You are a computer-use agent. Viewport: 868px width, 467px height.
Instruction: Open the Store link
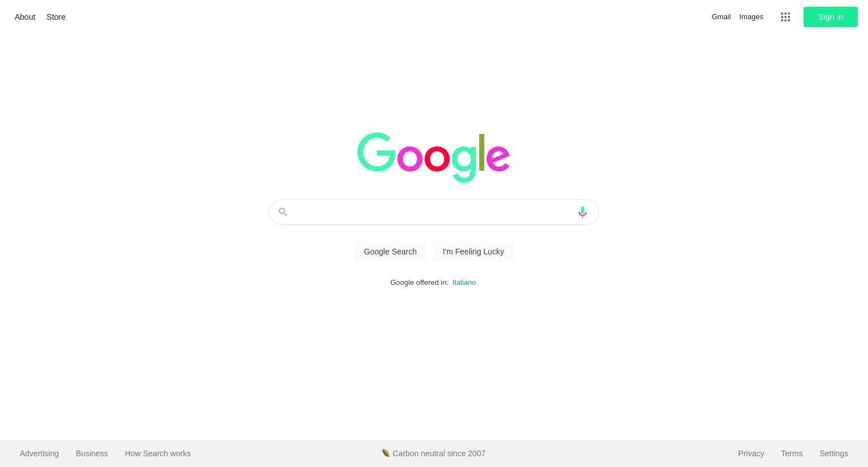[56, 17]
